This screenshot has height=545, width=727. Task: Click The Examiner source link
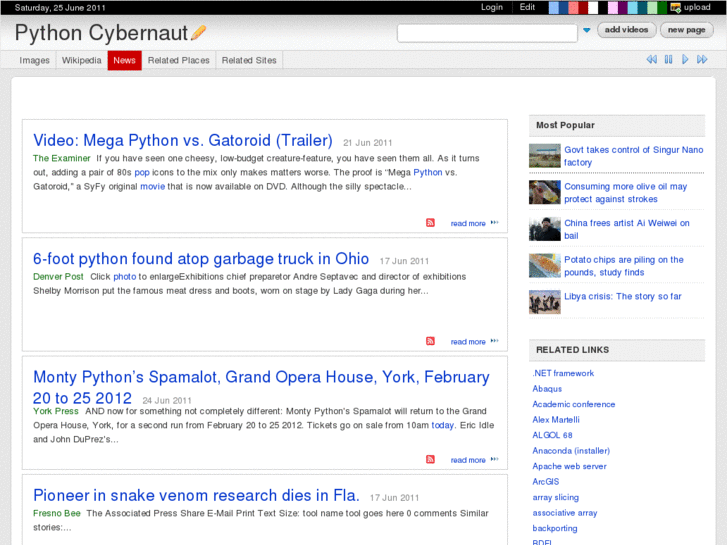coord(62,158)
